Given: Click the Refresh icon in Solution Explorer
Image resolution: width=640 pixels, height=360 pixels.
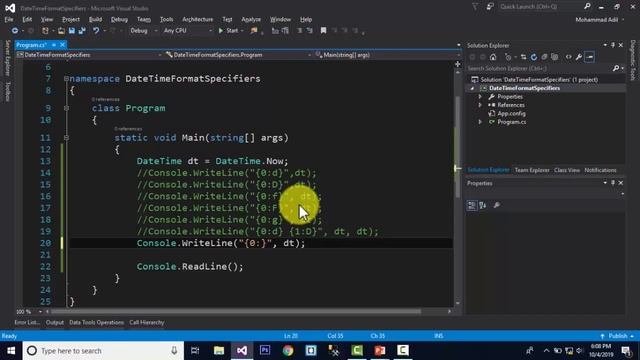Looking at the screenshot, I should point(534,57).
